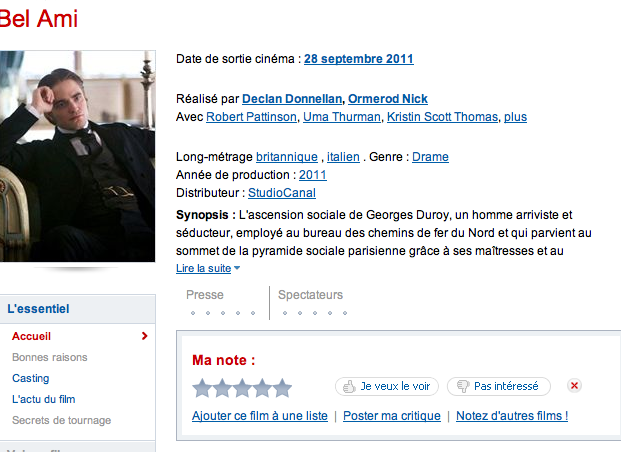The height and width of the screenshot is (452, 621).
Task: Open Secrets de tournage section
Action: tap(62, 420)
